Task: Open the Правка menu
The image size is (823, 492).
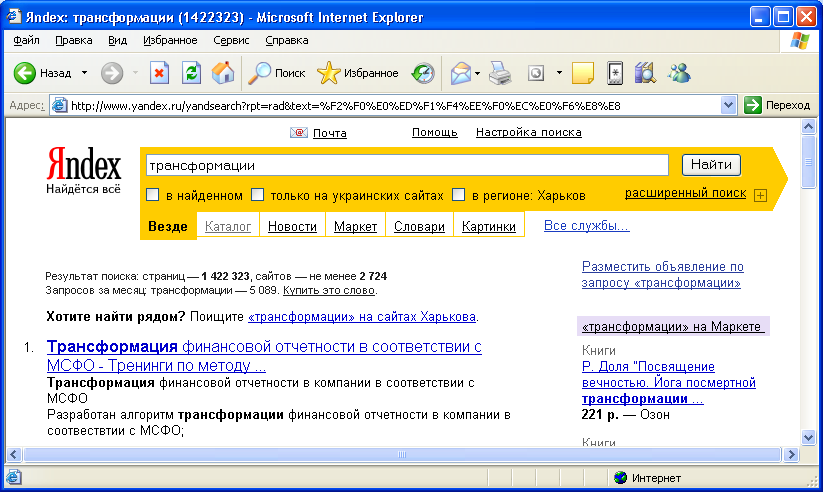Action: tap(73, 40)
